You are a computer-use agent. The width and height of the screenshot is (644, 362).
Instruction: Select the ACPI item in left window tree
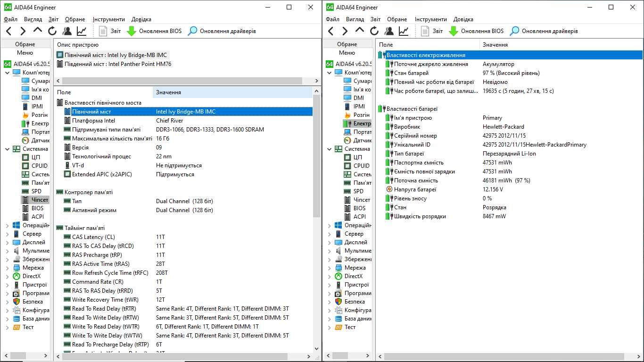[x=33, y=216]
